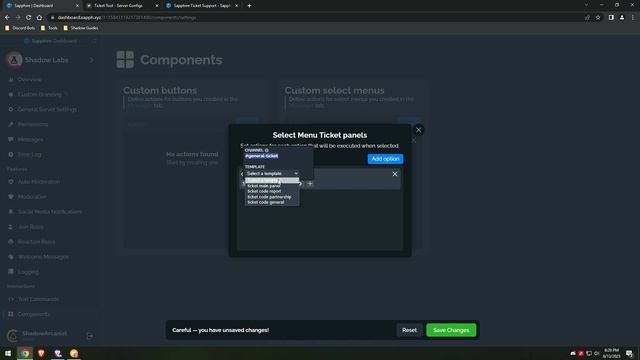Click the browser home icon
Image resolution: width=640 pixels, height=360 pixels.
pyautogui.click(x=39, y=18)
